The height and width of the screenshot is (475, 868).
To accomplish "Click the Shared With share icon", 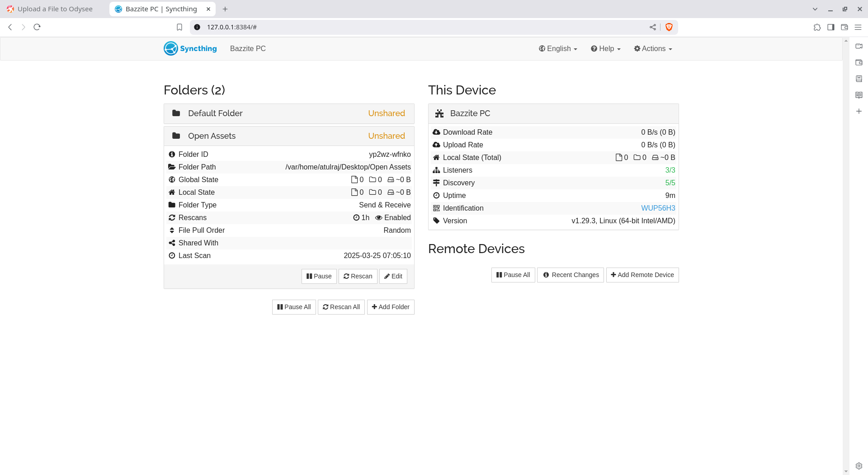I will click(172, 243).
